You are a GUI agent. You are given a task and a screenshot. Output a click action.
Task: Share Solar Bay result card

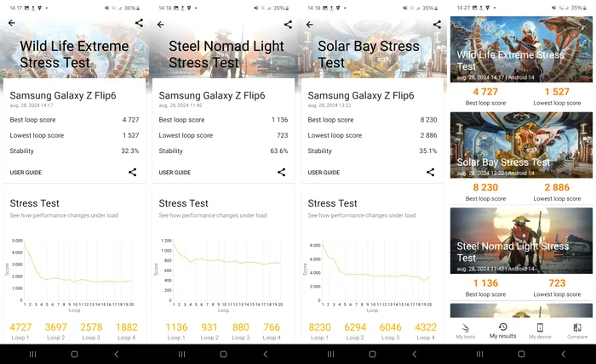pos(430,173)
